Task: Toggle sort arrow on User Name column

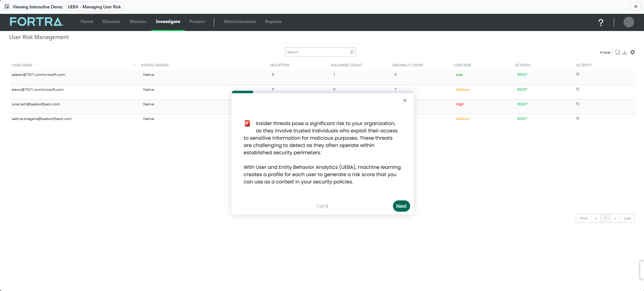Action: tap(135, 65)
